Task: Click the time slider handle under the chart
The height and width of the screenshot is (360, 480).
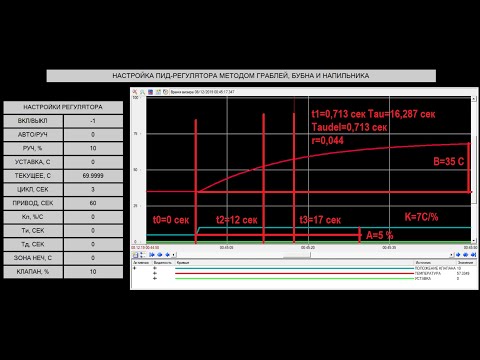Action: pyautogui.click(x=297, y=256)
